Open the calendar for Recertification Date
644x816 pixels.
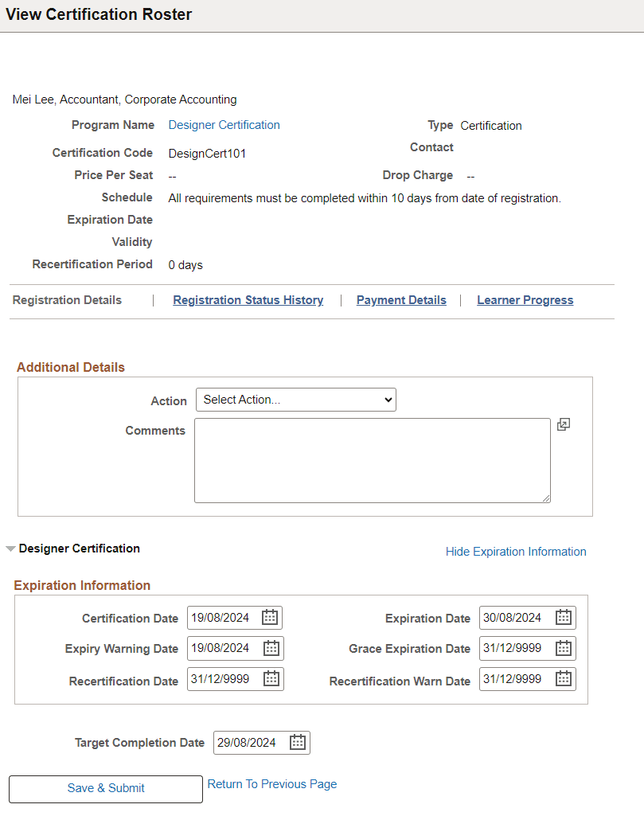[270, 678]
